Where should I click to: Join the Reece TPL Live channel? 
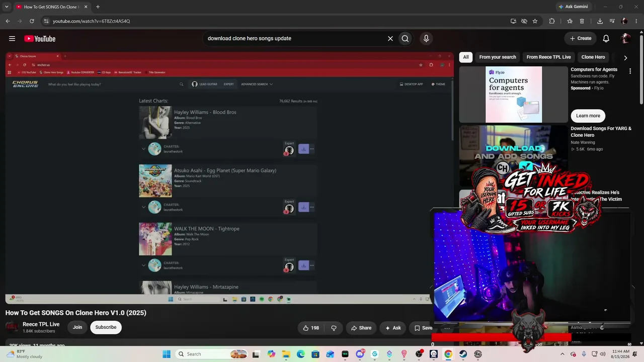tap(77, 327)
